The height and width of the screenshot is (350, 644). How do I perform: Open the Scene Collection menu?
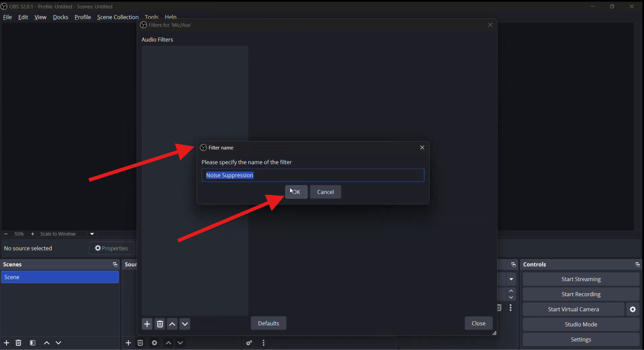coord(117,17)
